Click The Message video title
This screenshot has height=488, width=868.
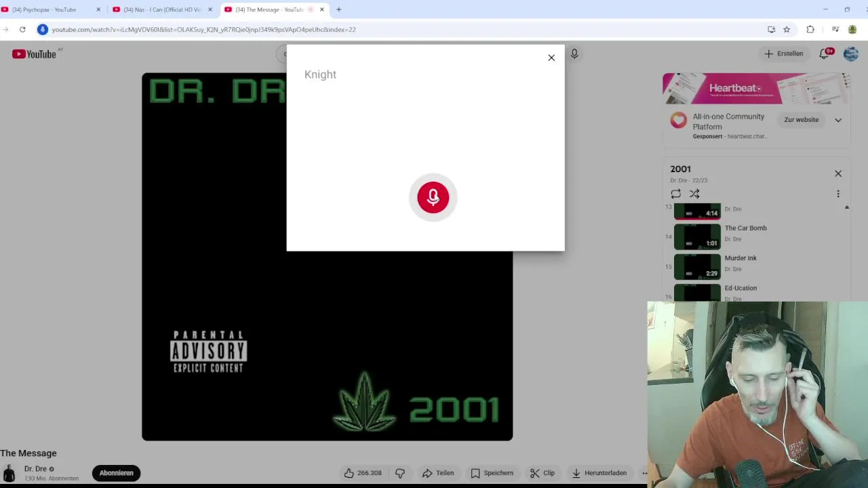pyautogui.click(x=28, y=453)
